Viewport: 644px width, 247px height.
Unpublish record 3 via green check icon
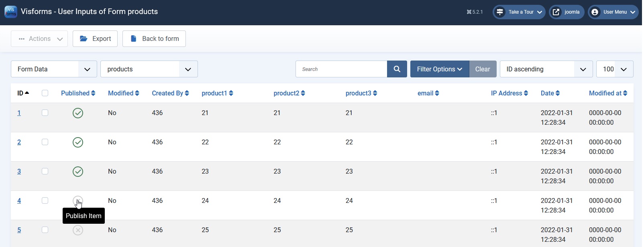click(x=78, y=172)
